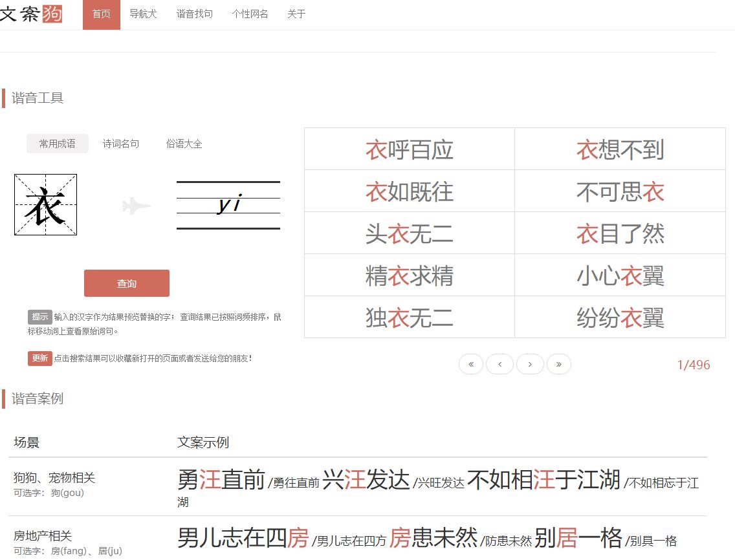Jump to the first page with double-left arrow
This screenshot has height=560, width=735.
coord(471,364)
